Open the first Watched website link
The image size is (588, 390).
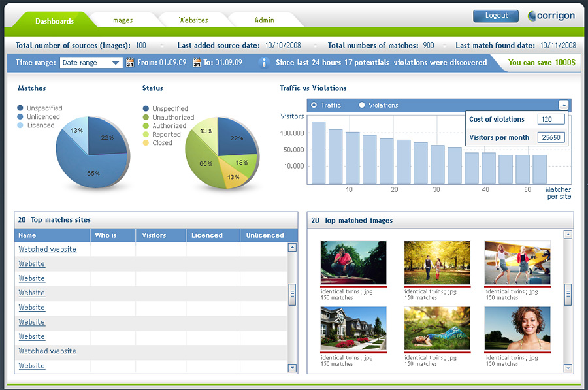pyautogui.click(x=48, y=249)
